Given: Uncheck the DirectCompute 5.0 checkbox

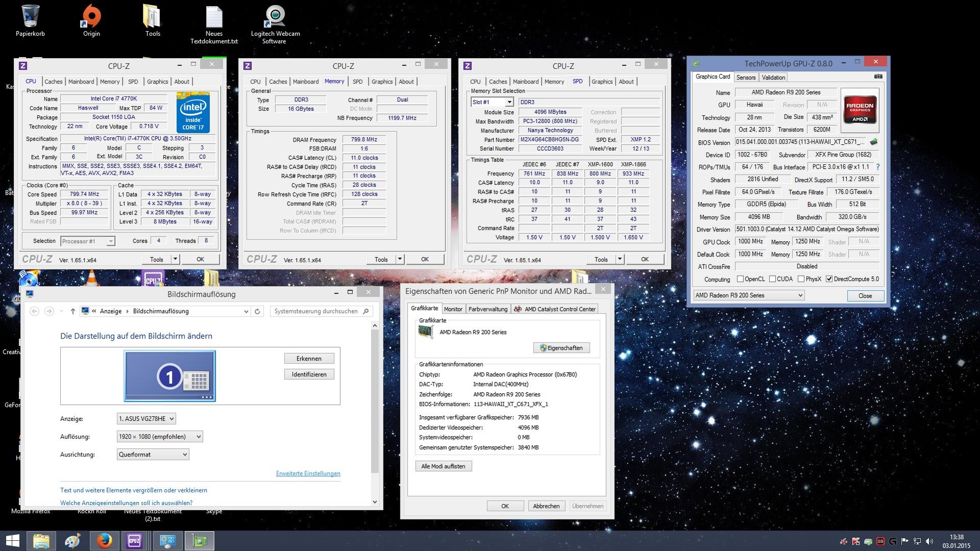Looking at the screenshot, I should [x=829, y=279].
